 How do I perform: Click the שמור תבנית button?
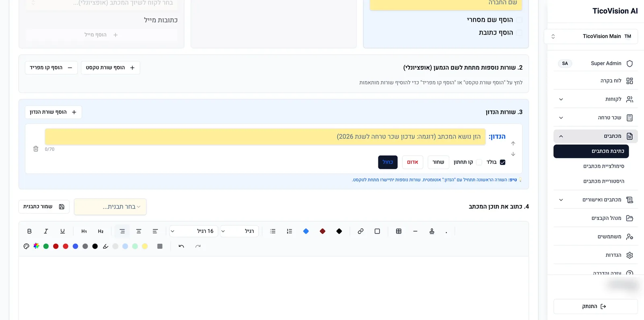click(44, 207)
